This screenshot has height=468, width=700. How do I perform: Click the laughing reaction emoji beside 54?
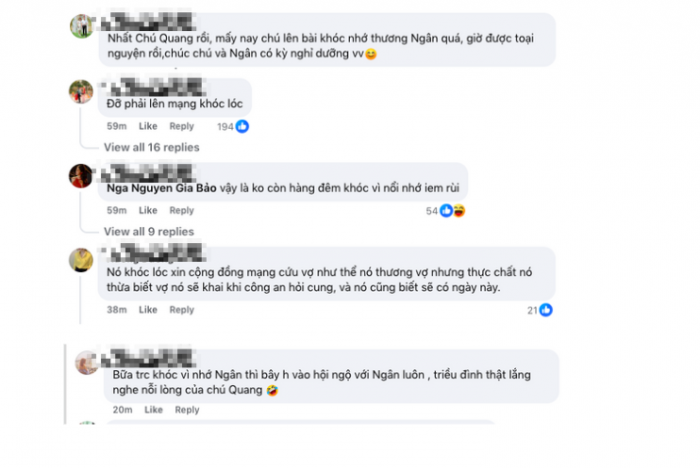click(x=459, y=210)
